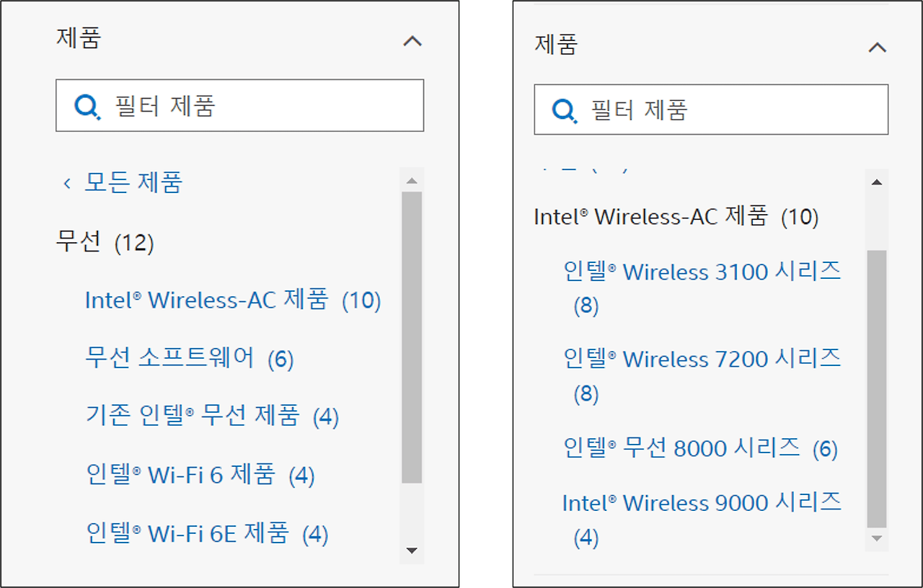Collapse the 제품 section in left panel
The width and height of the screenshot is (923, 588).
tap(412, 41)
